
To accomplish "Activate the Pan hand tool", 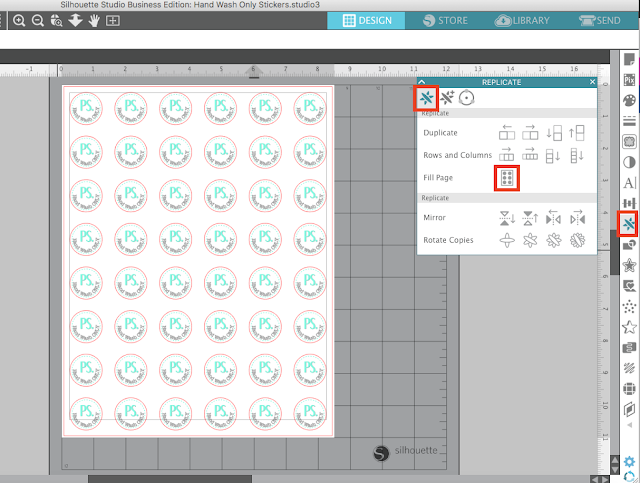I will click(94, 20).
